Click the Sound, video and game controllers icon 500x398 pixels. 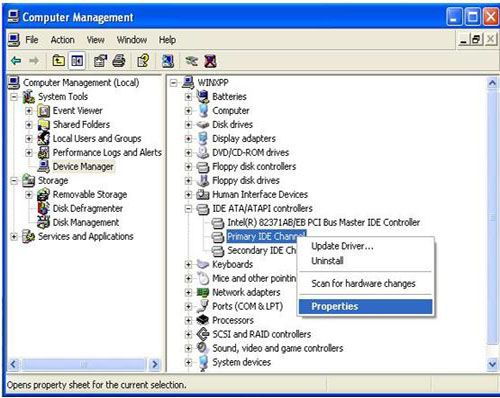pos(203,348)
